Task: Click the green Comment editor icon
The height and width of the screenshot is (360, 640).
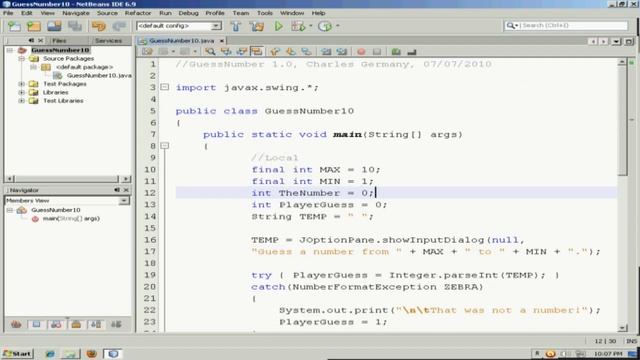Action: 396,52
